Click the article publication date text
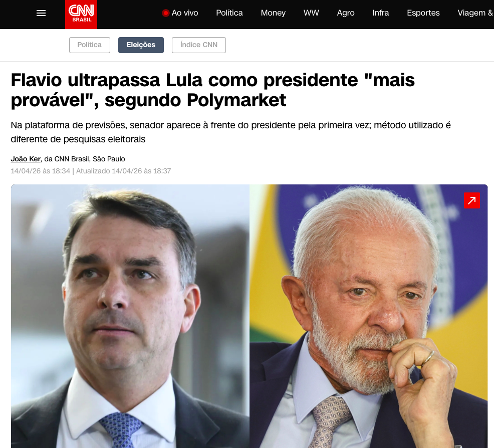494x448 pixels. pyautogui.click(x=40, y=171)
